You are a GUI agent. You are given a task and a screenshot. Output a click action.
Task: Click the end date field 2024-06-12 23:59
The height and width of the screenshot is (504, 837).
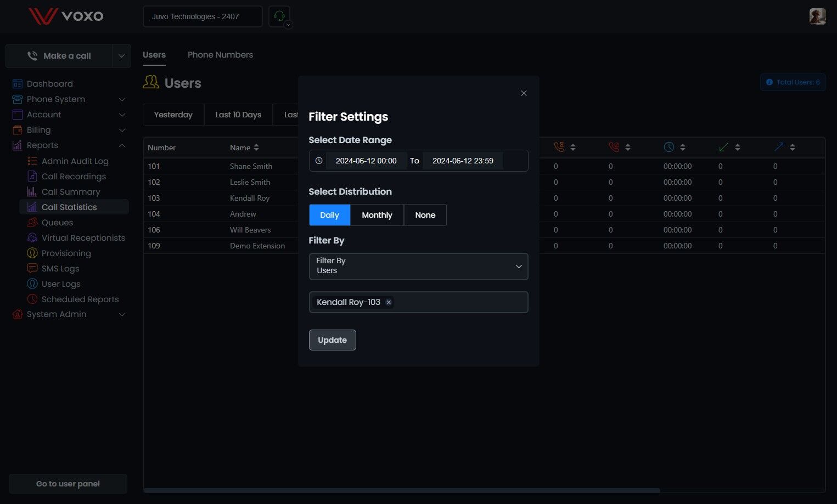463,161
